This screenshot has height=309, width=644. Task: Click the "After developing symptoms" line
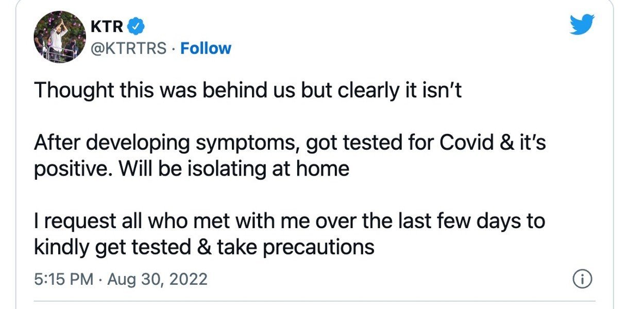coord(290,143)
